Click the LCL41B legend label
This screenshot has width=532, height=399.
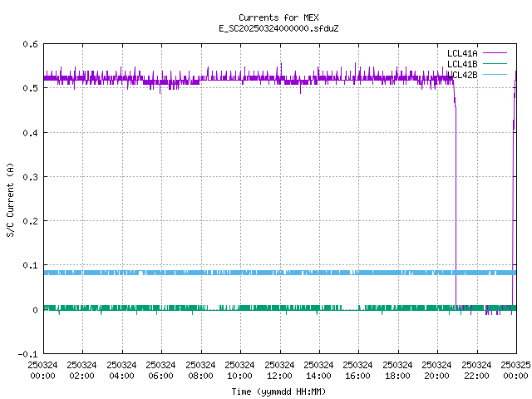(x=462, y=64)
